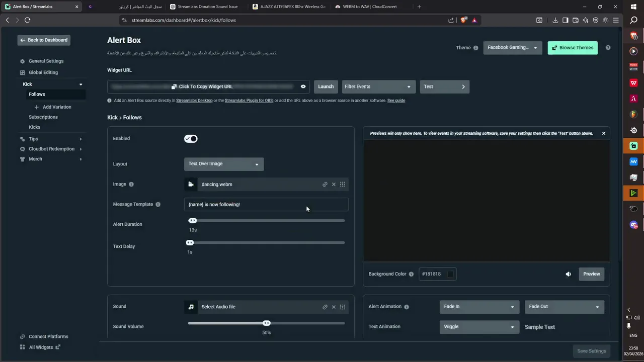
Task: Adjust the Alert Duration slider
Action: 192,221
